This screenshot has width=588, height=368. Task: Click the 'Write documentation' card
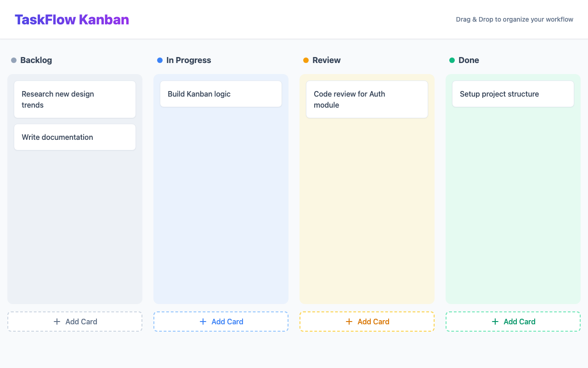point(75,137)
